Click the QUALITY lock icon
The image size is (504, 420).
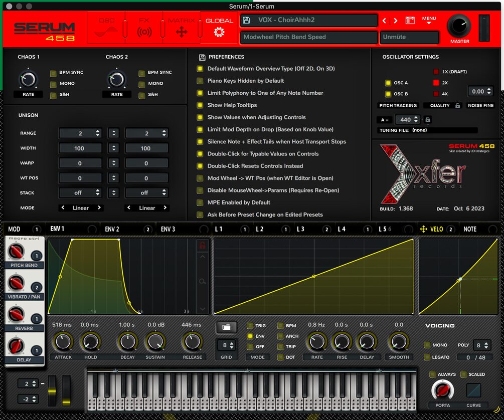tap(458, 105)
